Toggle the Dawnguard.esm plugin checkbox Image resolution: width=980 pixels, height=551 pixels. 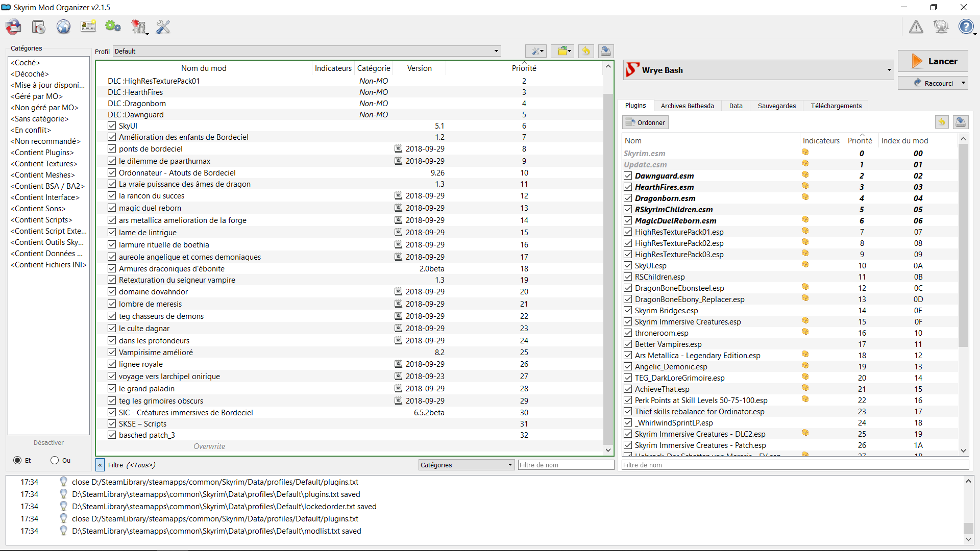628,176
